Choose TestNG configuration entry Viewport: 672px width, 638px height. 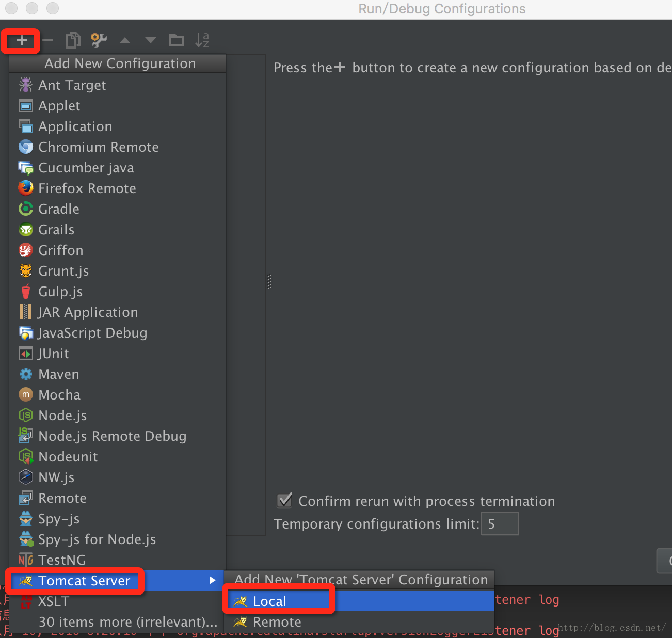coord(118,560)
